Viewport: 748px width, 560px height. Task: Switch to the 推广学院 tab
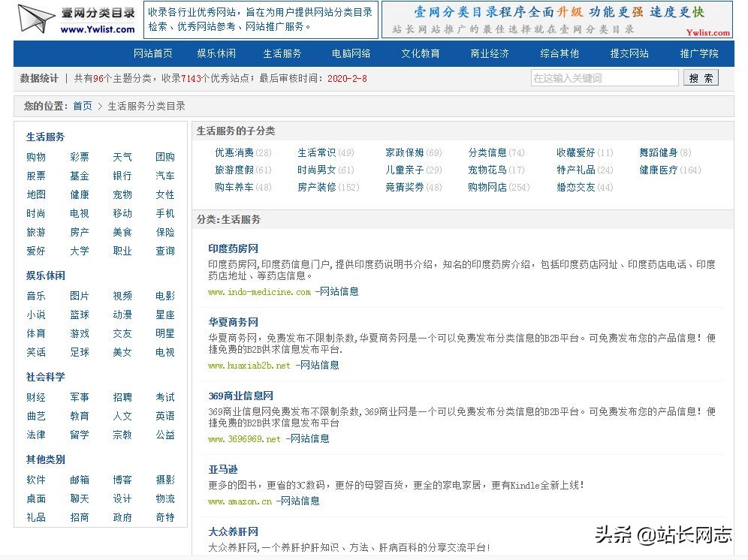(x=699, y=53)
